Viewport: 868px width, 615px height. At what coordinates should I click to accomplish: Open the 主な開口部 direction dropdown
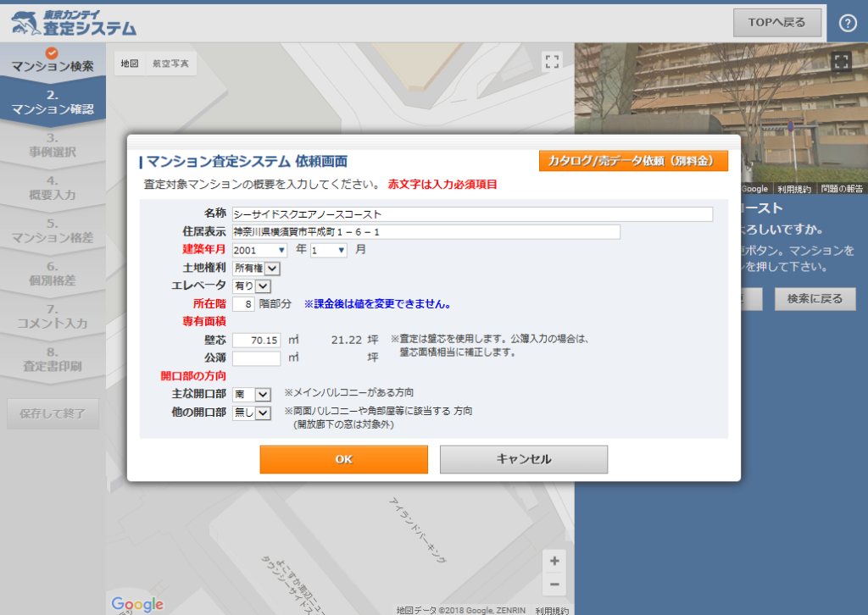click(x=251, y=394)
